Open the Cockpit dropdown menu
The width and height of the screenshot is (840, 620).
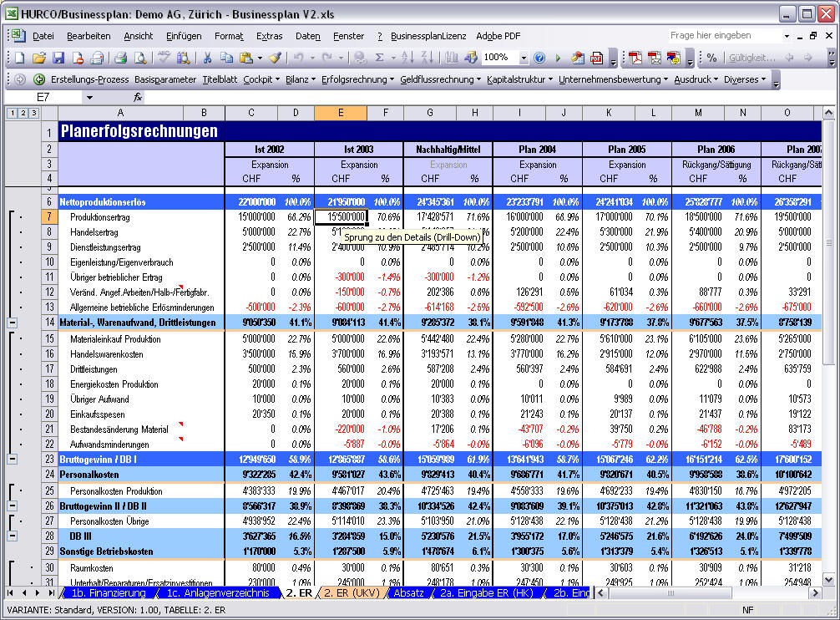(x=261, y=79)
